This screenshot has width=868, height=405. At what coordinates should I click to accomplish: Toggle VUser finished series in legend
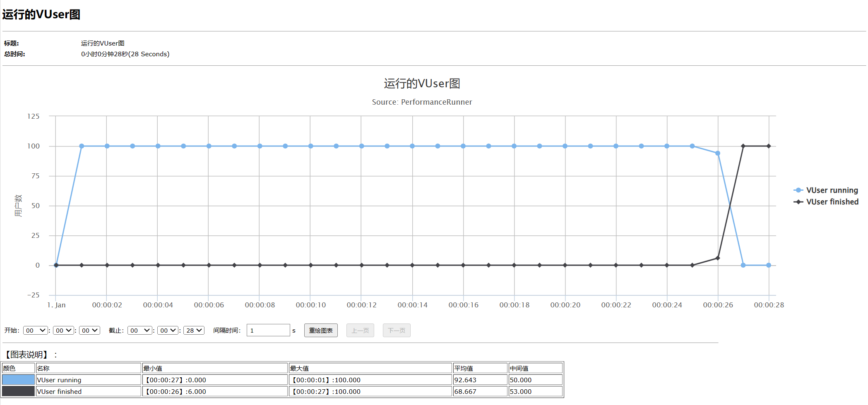[826, 202]
